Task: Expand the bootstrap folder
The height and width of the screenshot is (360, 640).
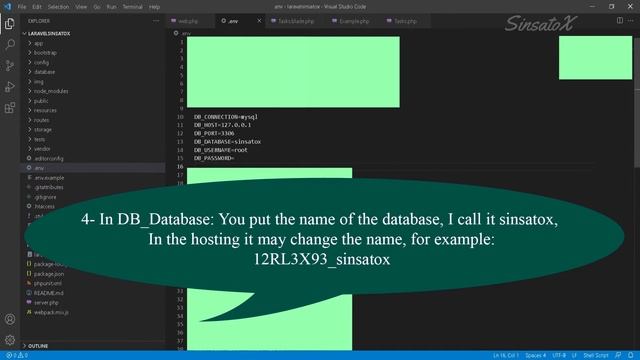Action: pos(45,53)
